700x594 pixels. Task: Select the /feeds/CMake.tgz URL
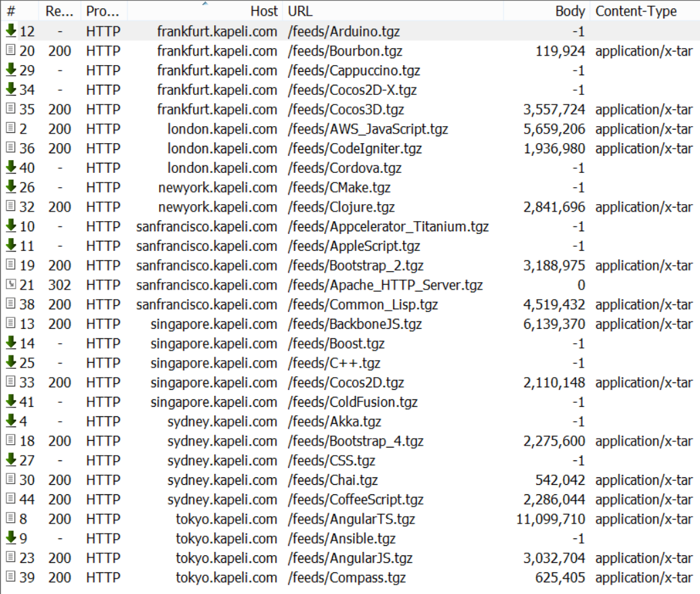pos(339,188)
